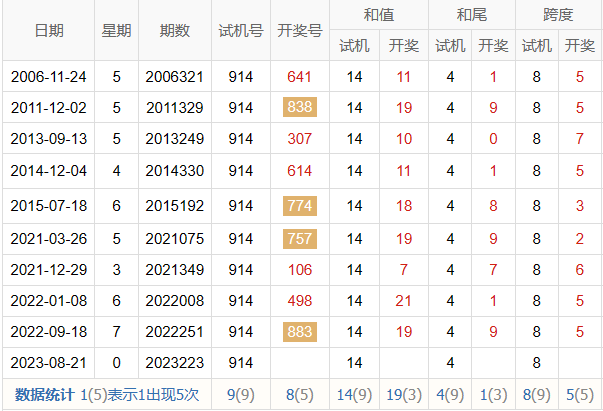Click the 19(3) statistic in the footer

[403, 395]
